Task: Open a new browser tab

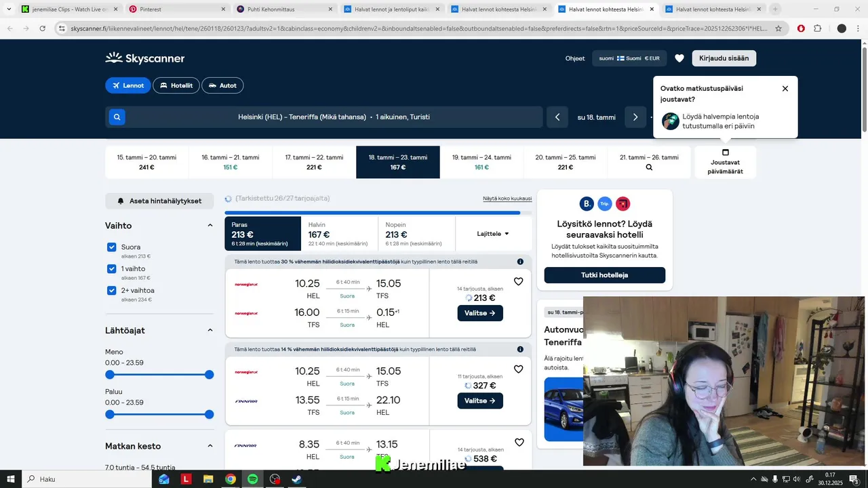Action: 775,9
